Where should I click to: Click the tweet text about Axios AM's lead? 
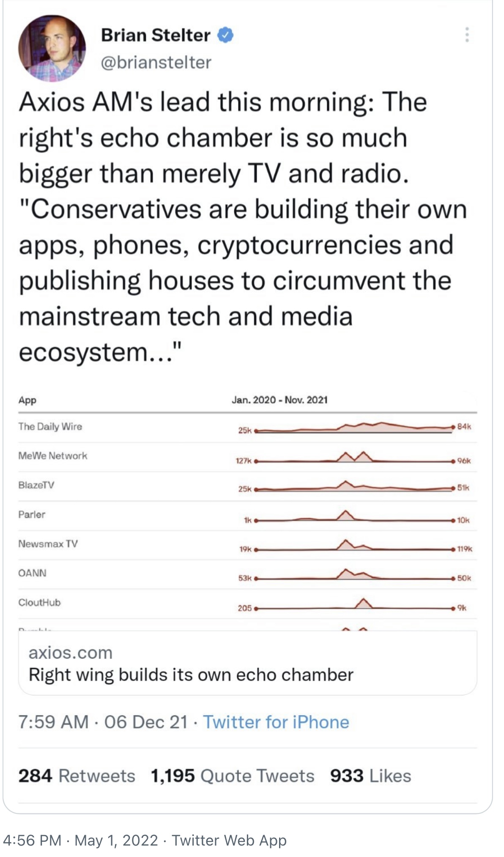click(x=243, y=227)
